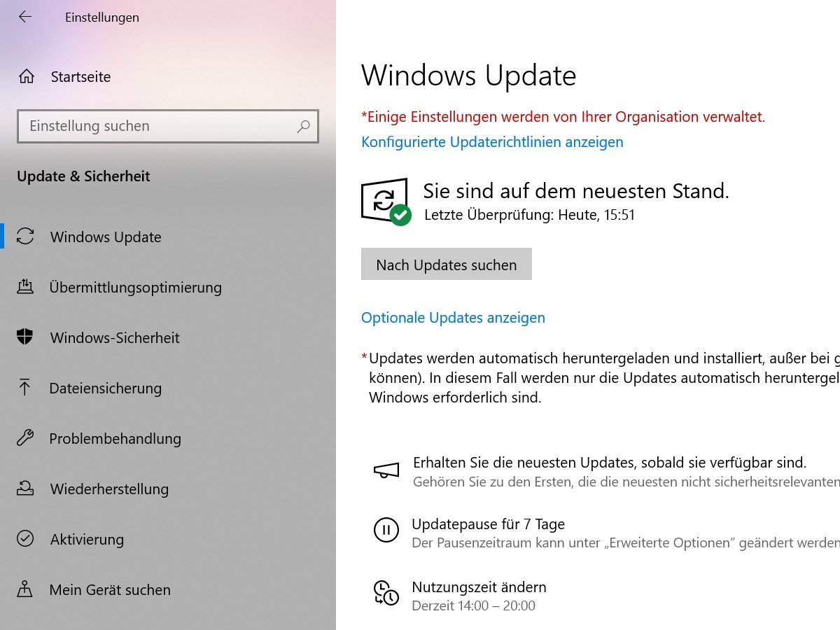840x630 pixels.
Task: Click the Updatepause pause icon
Action: click(x=386, y=530)
